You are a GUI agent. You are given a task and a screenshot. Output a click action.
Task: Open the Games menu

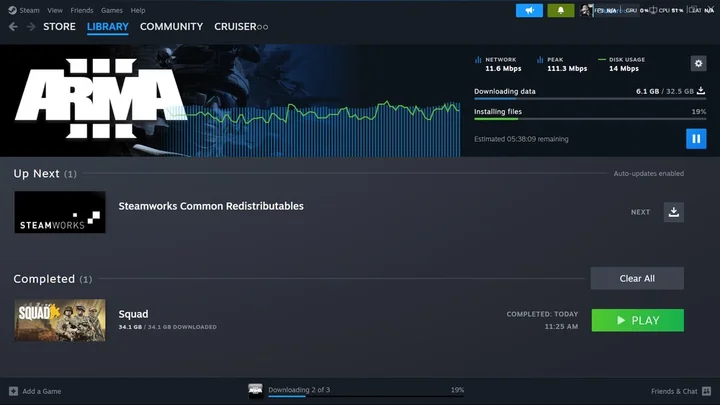(112, 10)
